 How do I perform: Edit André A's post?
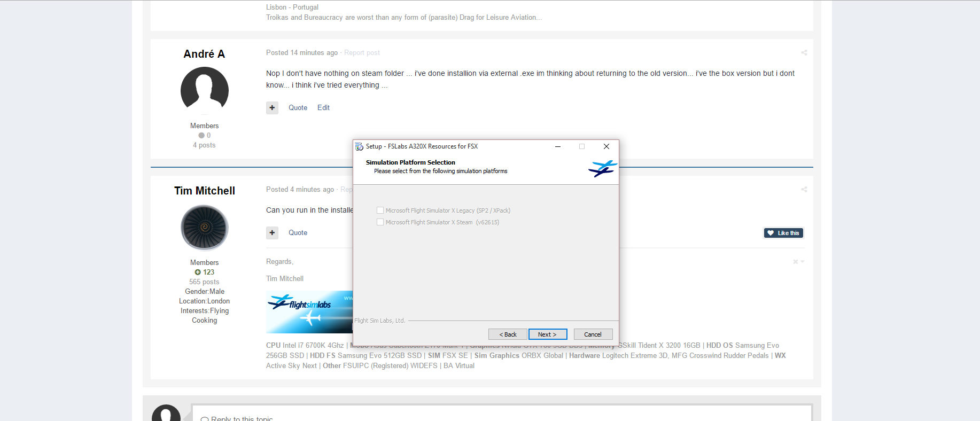(x=323, y=108)
